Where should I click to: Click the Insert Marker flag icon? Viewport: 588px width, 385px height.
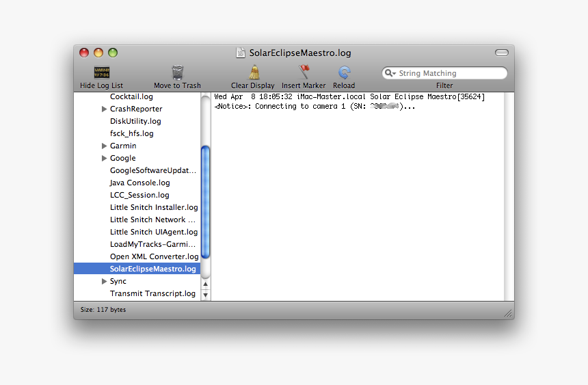click(x=304, y=72)
